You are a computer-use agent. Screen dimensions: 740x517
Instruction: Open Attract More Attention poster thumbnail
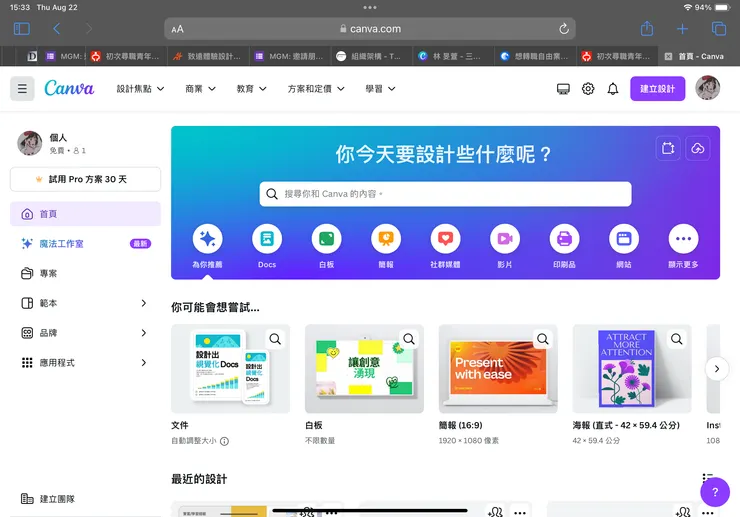click(x=632, y=369)
